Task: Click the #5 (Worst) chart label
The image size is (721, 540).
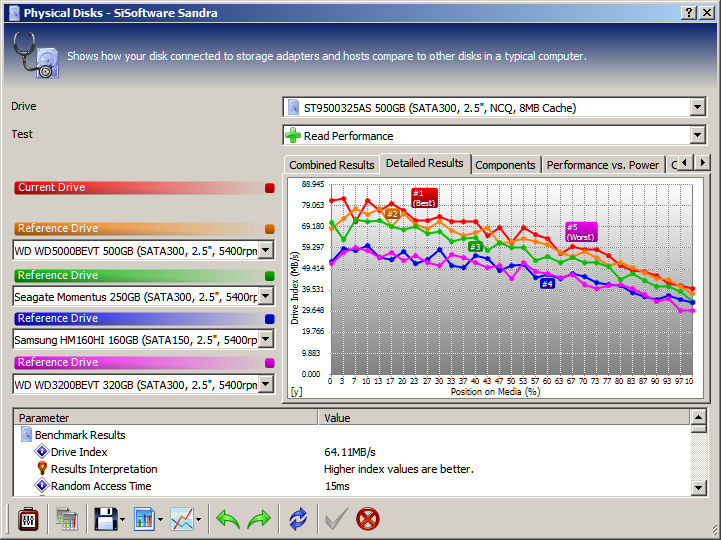Action: (581, 232)
